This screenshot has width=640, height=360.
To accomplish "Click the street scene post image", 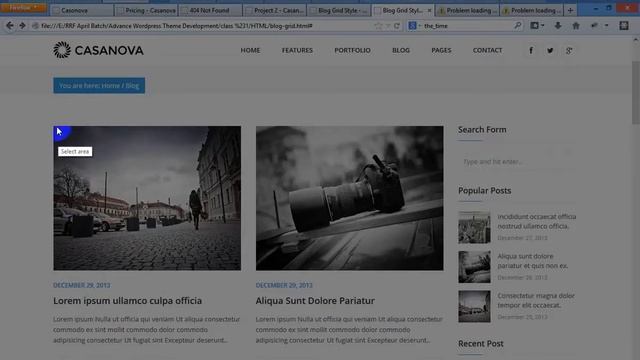I will (147, 198).
